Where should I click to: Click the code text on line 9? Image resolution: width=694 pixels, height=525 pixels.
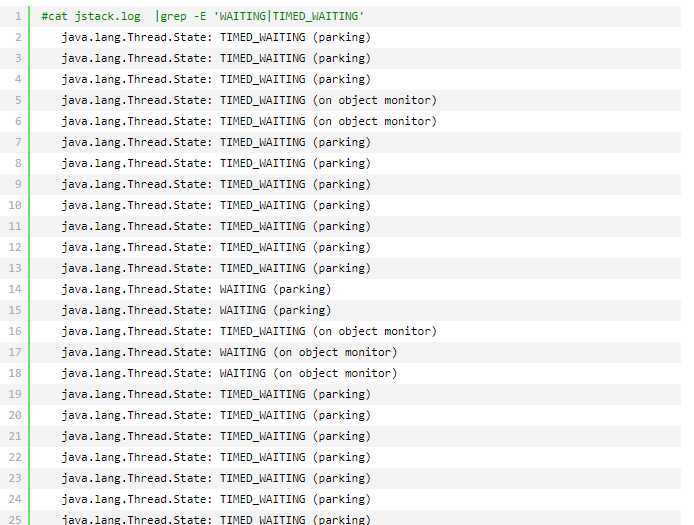216,184
